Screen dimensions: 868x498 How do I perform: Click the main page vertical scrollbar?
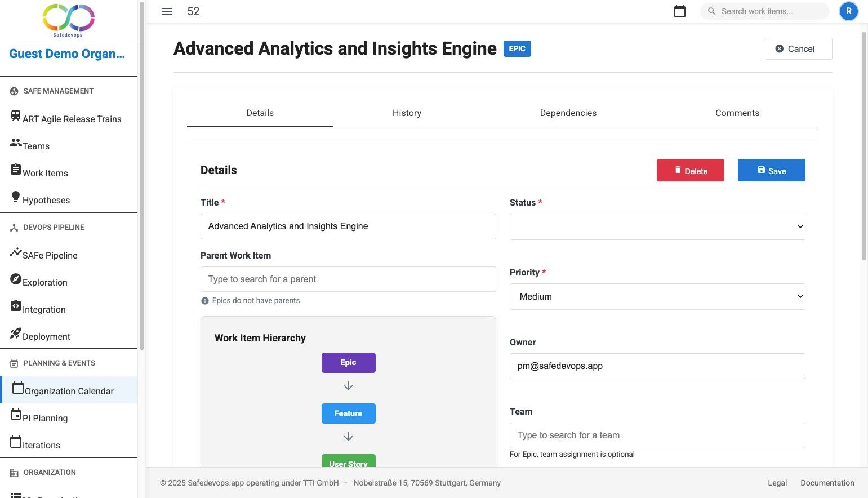tap(864, 145)
